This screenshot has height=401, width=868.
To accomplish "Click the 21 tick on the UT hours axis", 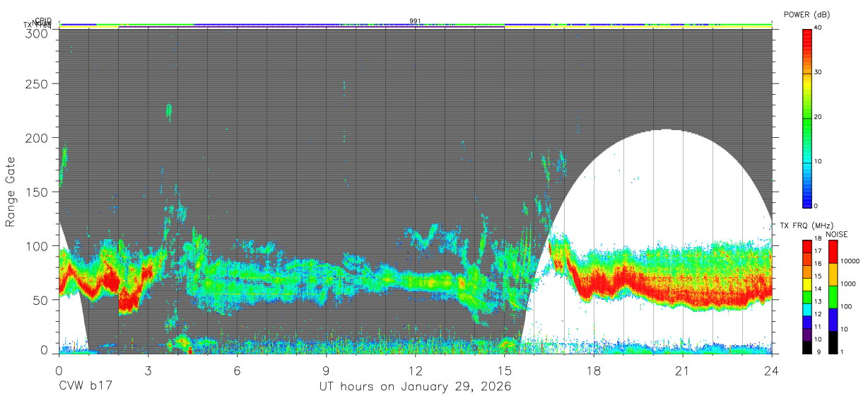I will click(683, 370).
